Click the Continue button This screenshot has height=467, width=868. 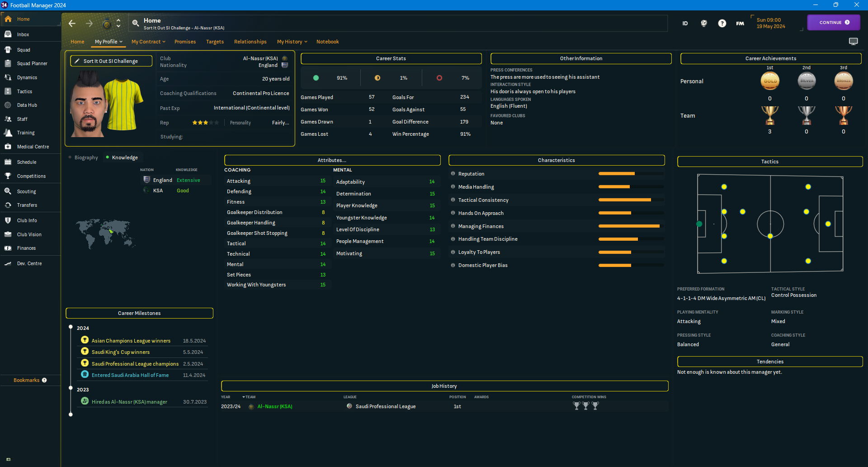point(834,23)
